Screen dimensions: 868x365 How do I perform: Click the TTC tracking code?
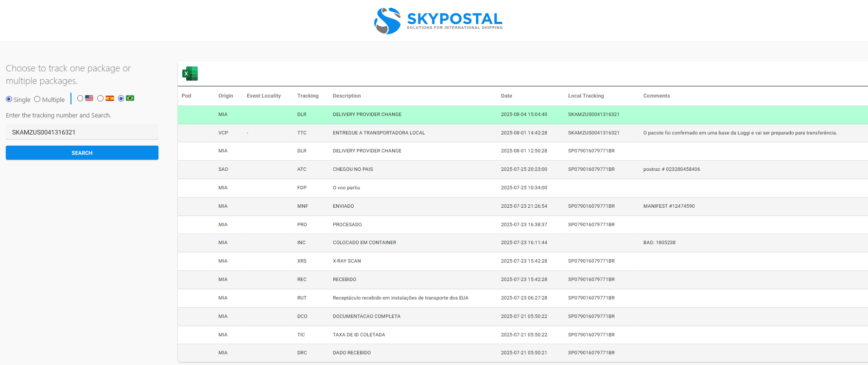pyautogui.click(x=302, y=133)
